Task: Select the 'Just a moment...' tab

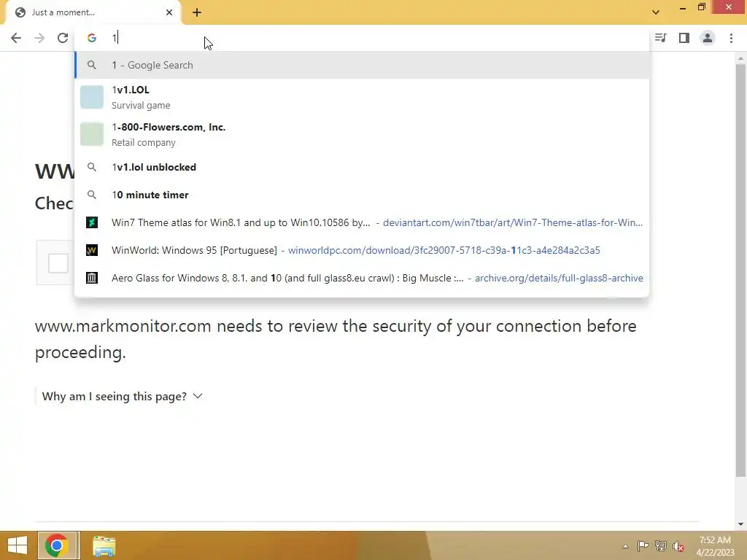Action: (x=93, y=12)
